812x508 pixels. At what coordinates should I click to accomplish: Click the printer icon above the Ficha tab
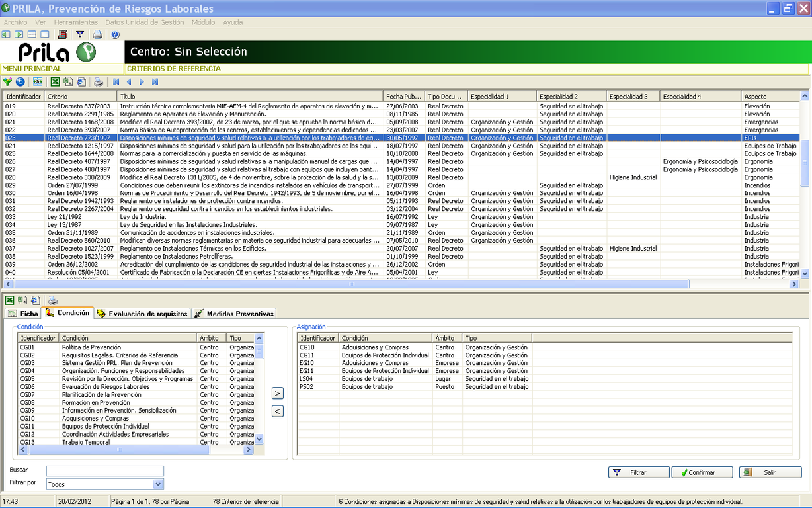coord(53,300)
